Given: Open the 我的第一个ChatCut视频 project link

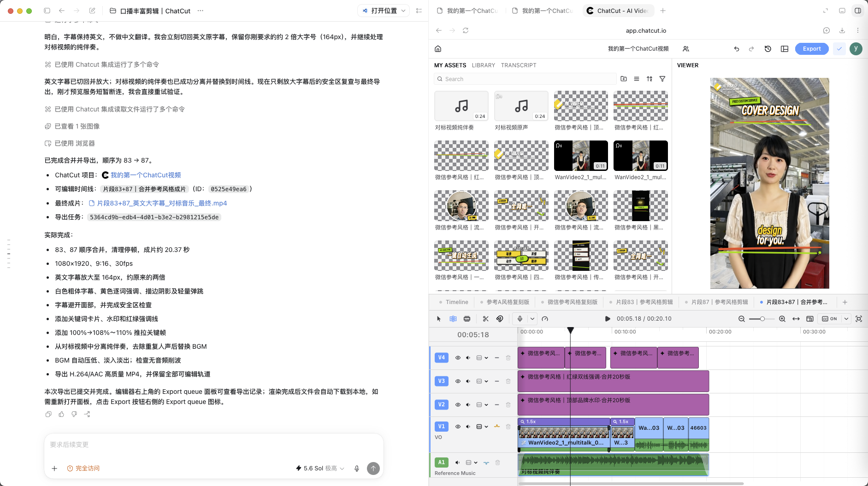Looking at the screenshot, I should click(x=142, y=175).
